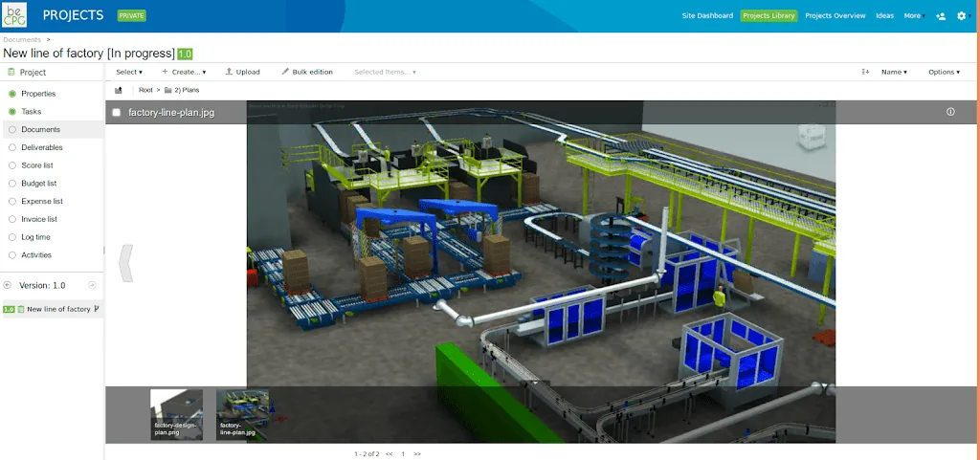Click the factory line plan preview image
Image resolution: width=980 pixels, height=460 pixels.
[x=541, y=272]
